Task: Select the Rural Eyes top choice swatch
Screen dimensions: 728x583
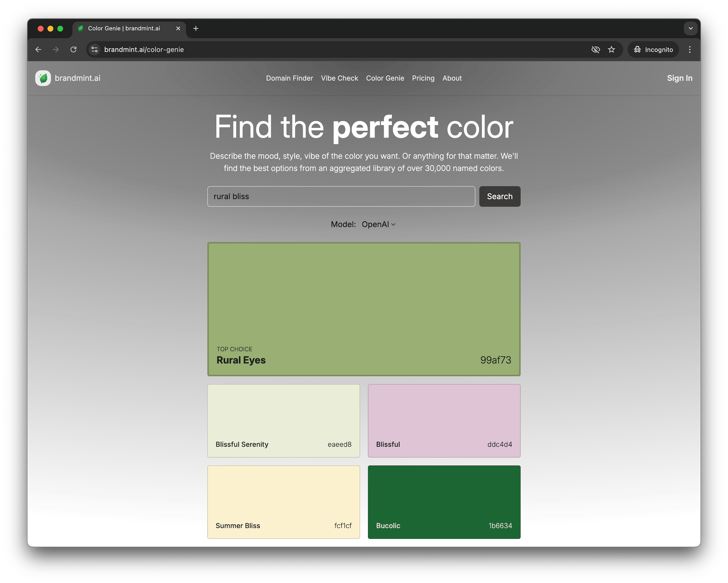Action: tap(364, 309)
